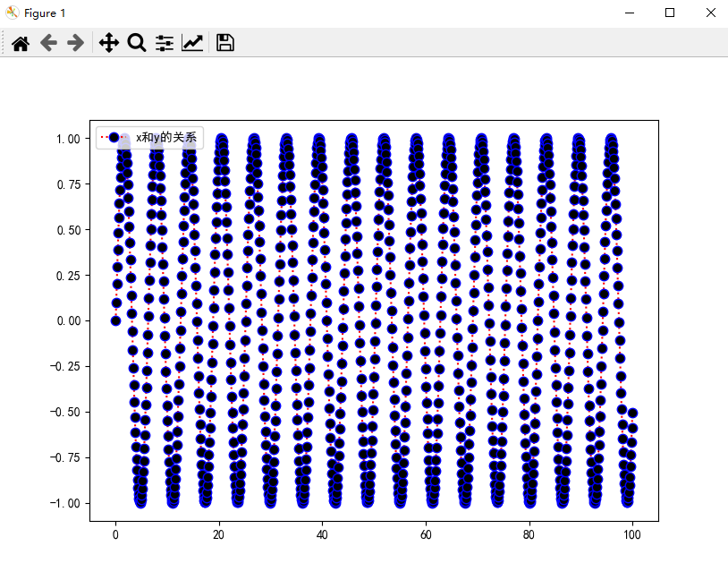The width and height of the screenshot is (728, 563).
Task: Click the Figure 1 title text
Action: [43, 13]
